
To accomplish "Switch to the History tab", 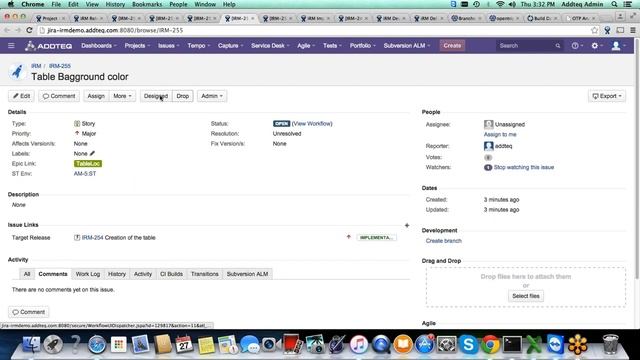I will (117, 274).
